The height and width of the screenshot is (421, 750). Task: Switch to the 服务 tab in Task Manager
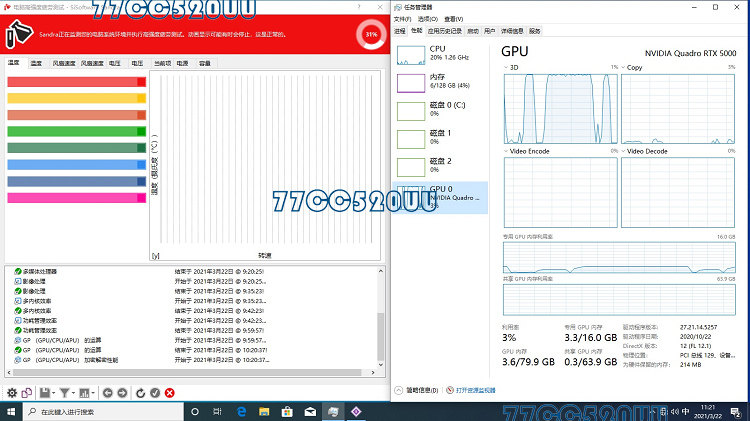[535, 31]
